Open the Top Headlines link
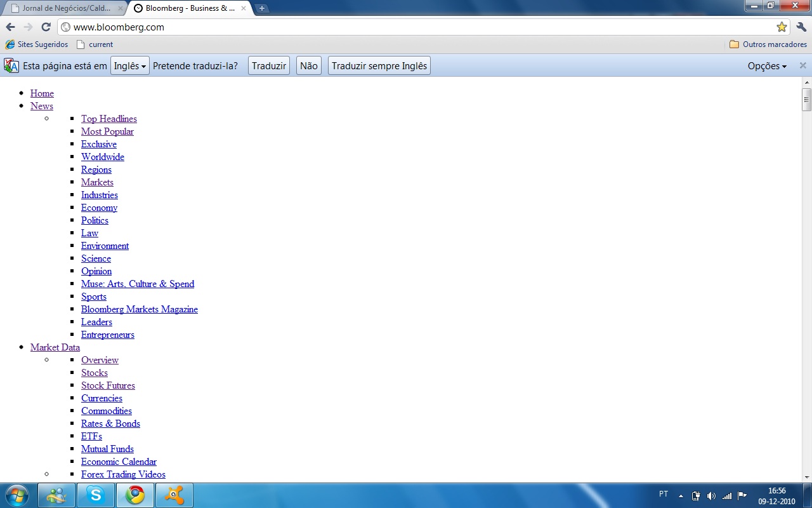The width and height of the screenshot is (812, 508). click(109, 119)
